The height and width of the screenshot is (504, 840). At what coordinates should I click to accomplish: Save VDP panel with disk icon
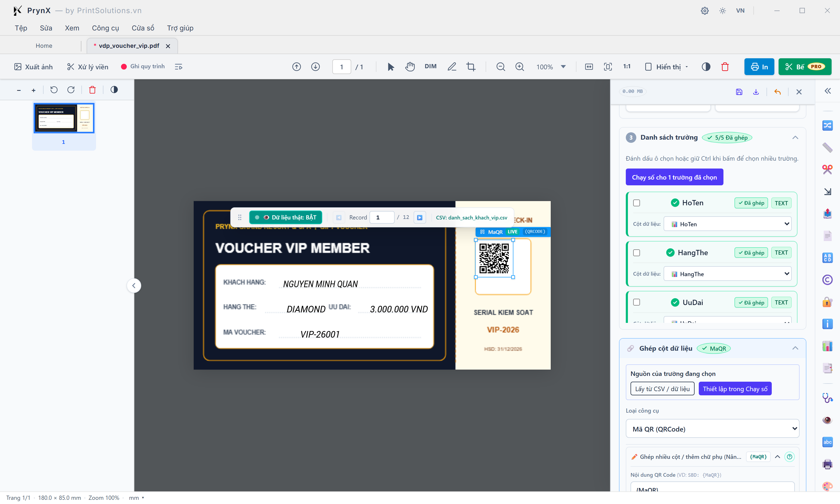pyautogui.click(x=739, y=92)
